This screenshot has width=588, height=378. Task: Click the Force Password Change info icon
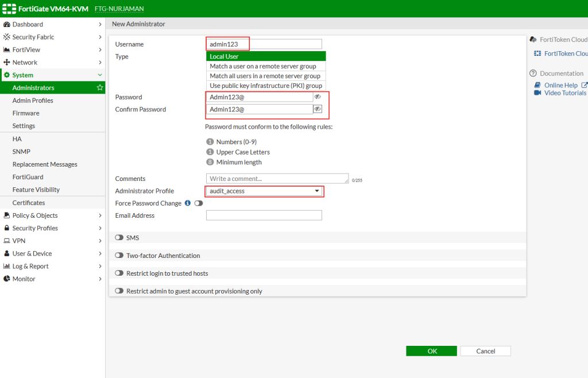[x=188, y=203]
